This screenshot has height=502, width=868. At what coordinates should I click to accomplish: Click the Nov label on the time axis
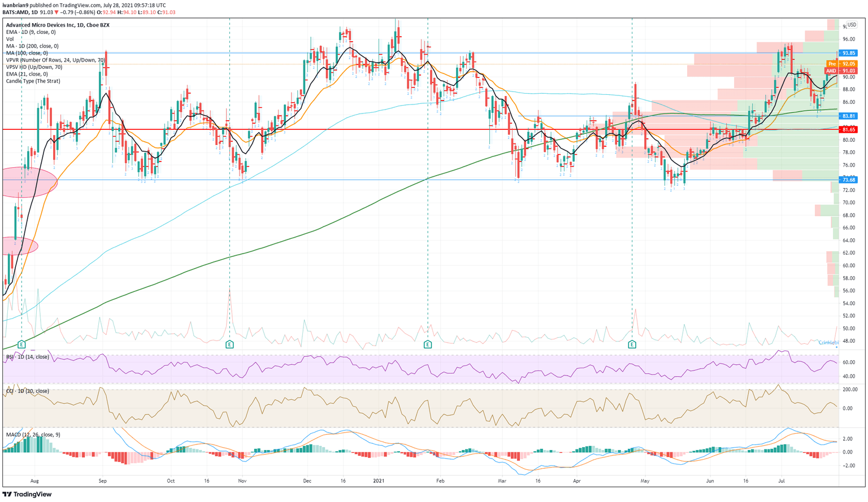click(242, 481)
